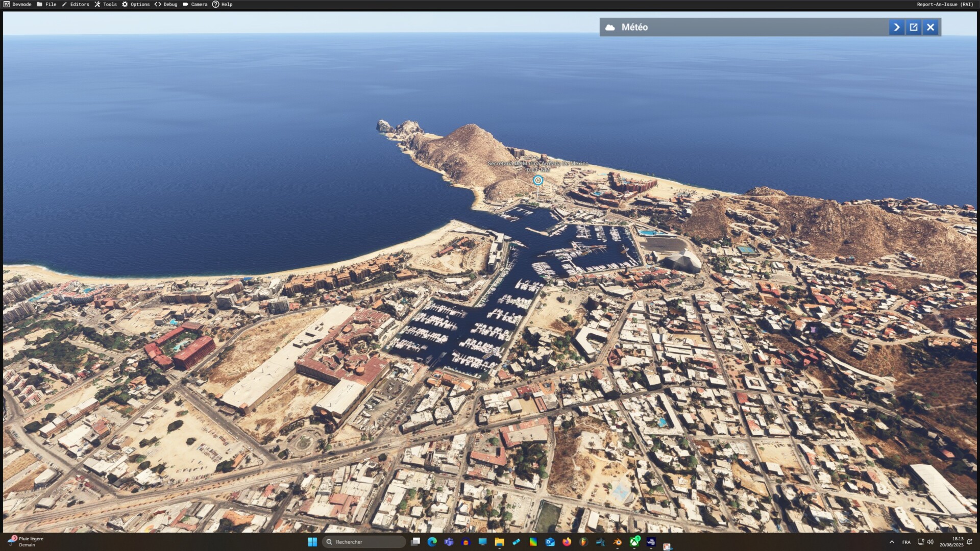Click the Report-An-Issue (RAI) button
The image size is (980, 551).
coord(945,4)
